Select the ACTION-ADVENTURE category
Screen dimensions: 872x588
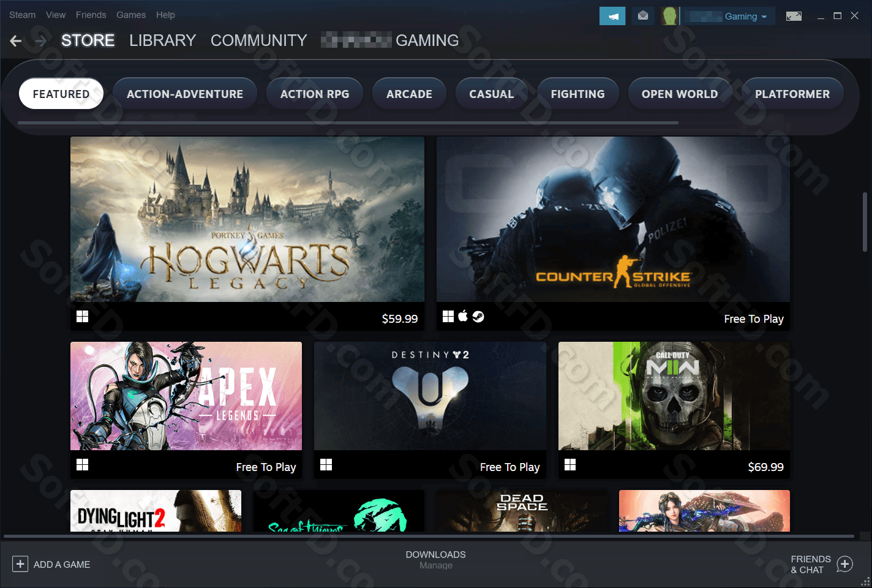coord(185,94)
